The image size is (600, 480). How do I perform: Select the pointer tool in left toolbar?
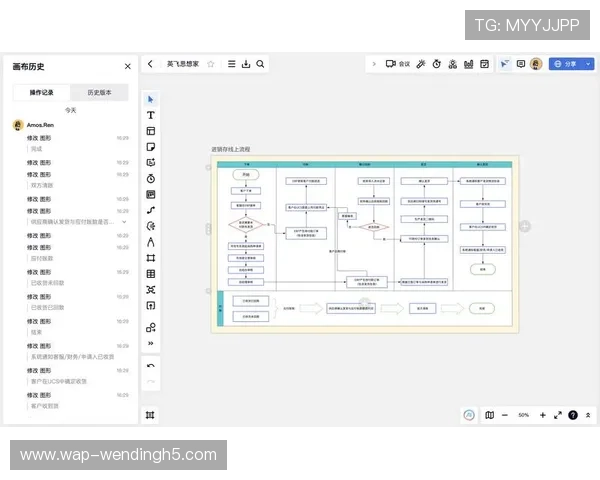click(151, 99)
